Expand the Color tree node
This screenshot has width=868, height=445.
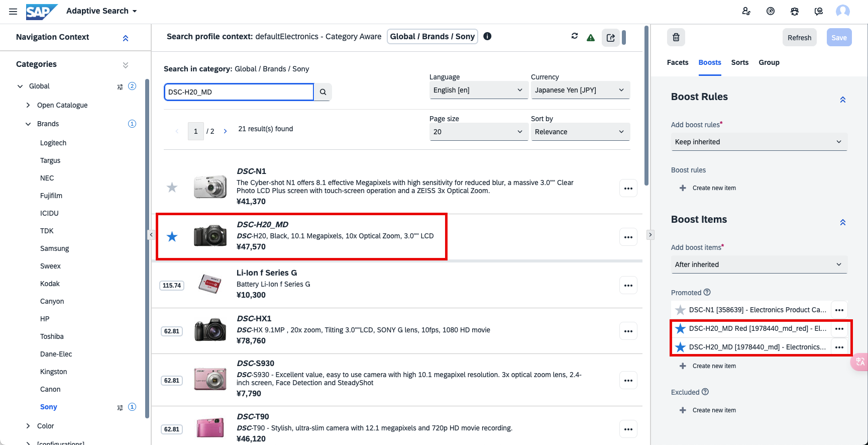28,426
